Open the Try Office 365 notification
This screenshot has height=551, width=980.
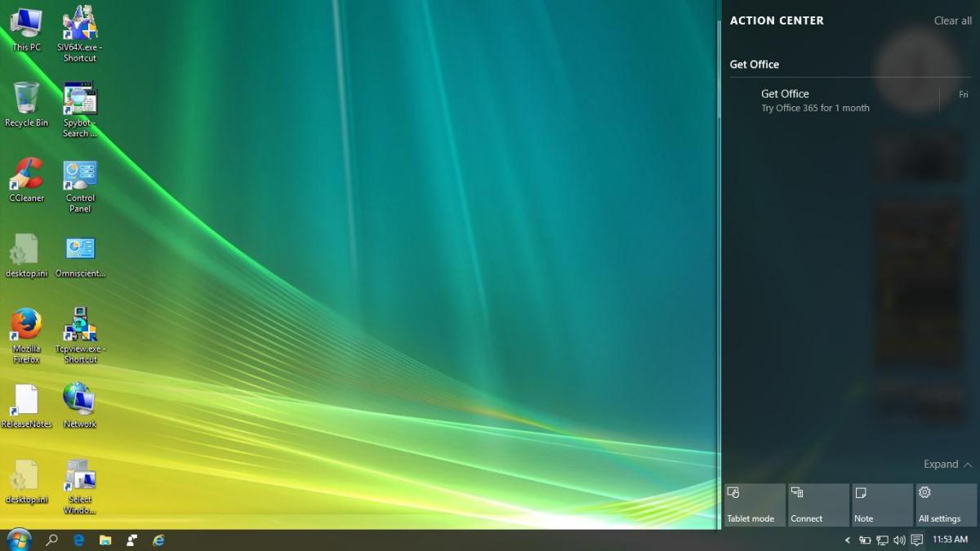(x=849, y=100)
